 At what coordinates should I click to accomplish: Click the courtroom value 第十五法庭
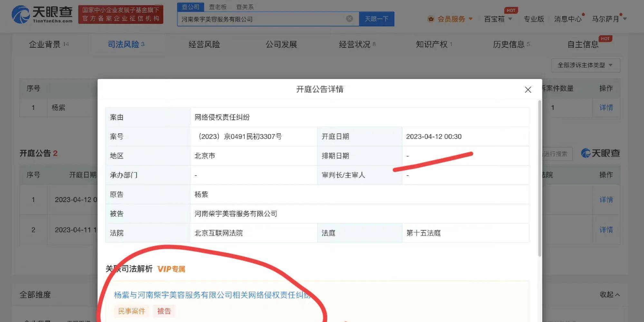423,233
